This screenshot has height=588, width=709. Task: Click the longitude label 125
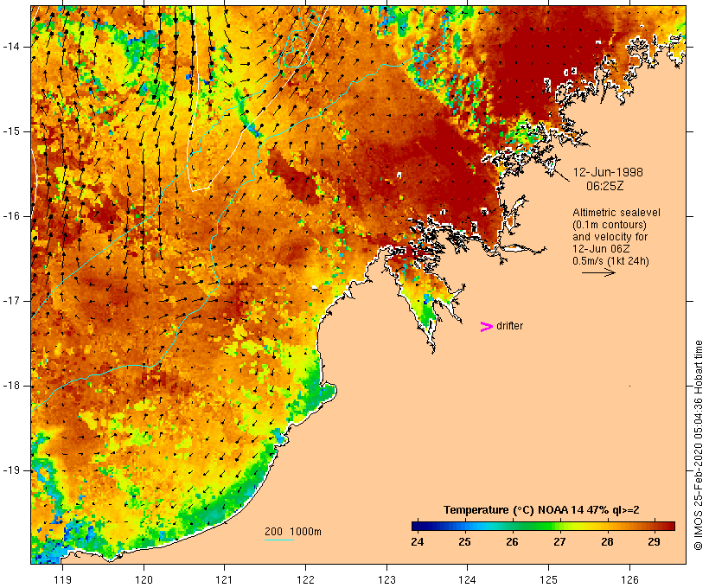pos(548,579)
